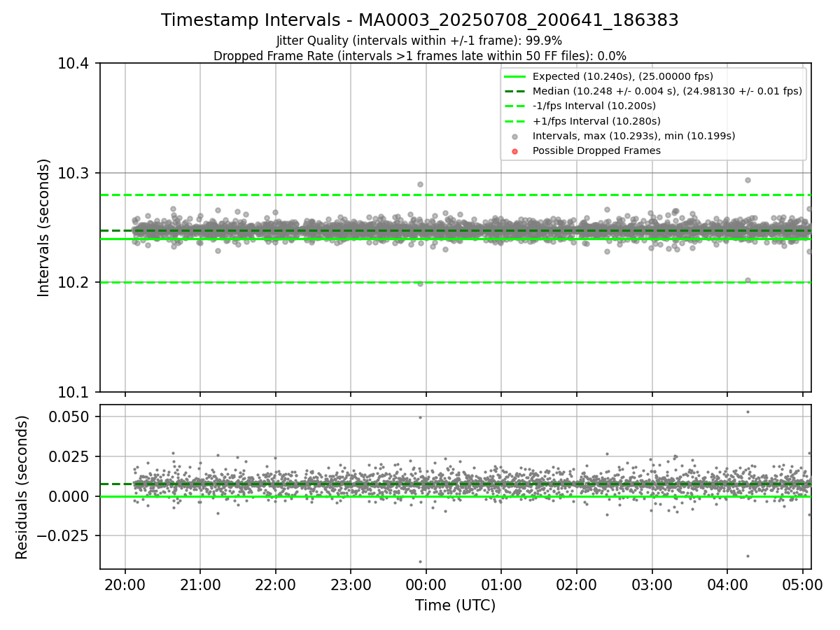Click the maximum interval outlier point above 10.28 near 04:15

click(x=748, y=180)
